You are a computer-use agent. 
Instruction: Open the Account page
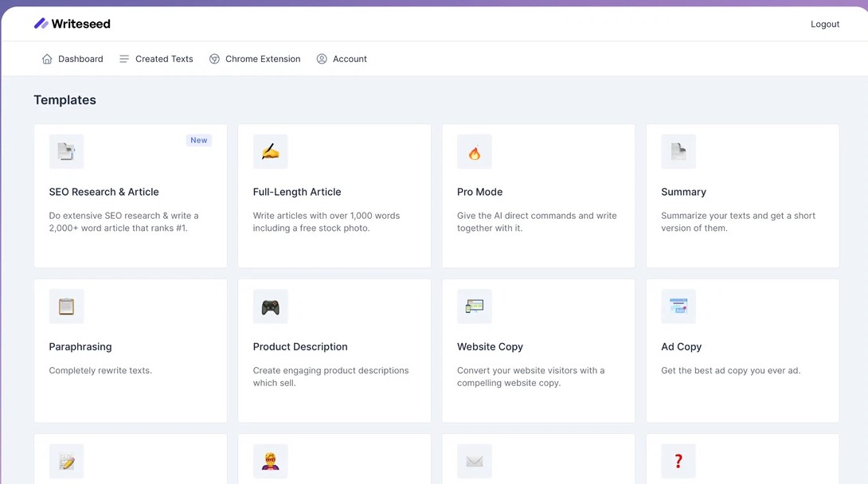[x=350, y=59]
